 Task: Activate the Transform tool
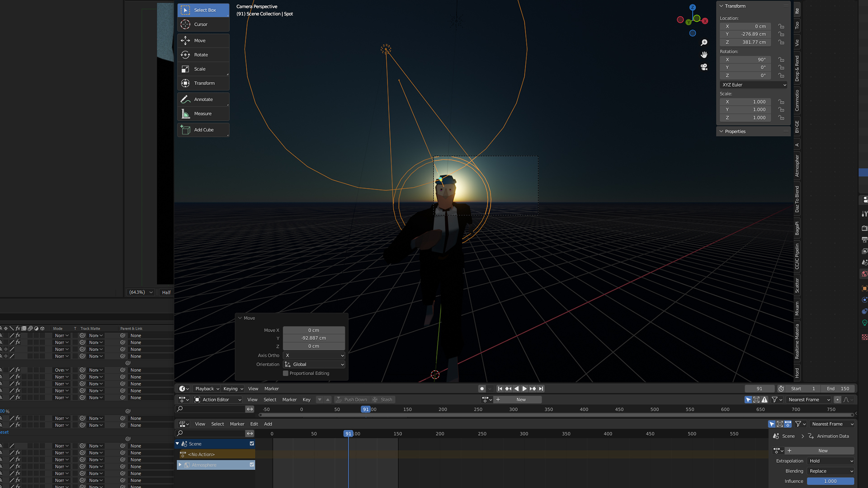203,83
